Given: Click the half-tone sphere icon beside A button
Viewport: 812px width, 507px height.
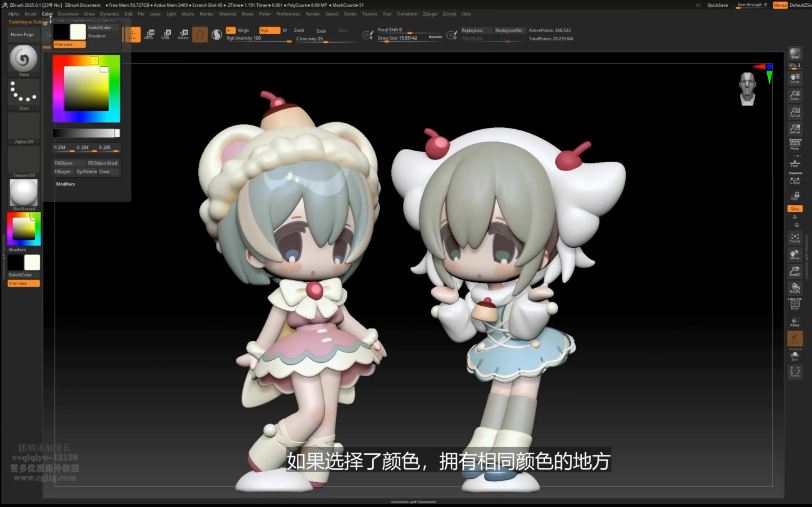Looking at the screenshot, I should (217, 34).
